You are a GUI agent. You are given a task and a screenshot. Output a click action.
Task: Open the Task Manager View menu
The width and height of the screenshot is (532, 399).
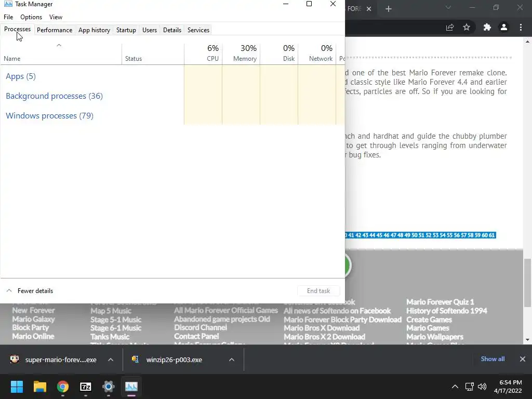point(56,17)
